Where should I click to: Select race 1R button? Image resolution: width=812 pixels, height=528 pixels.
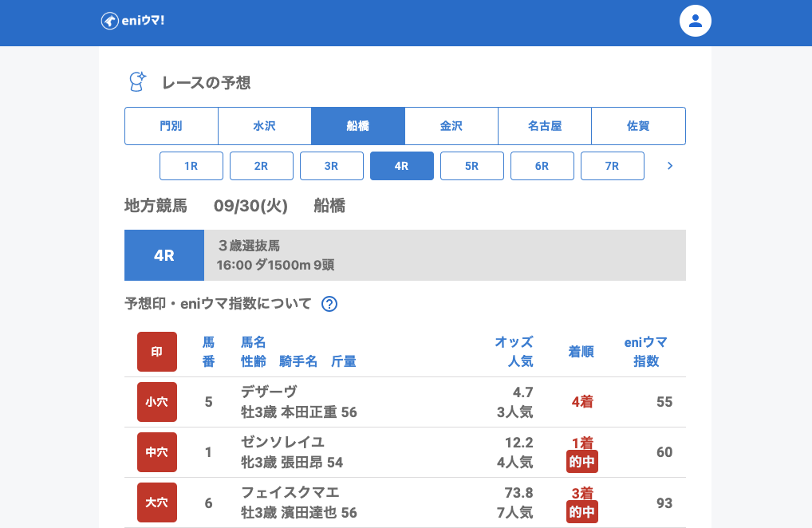tap(191, 166)
